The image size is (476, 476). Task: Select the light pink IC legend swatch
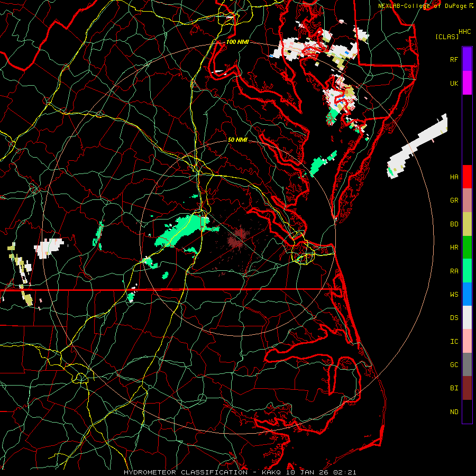tap(467, 341)
